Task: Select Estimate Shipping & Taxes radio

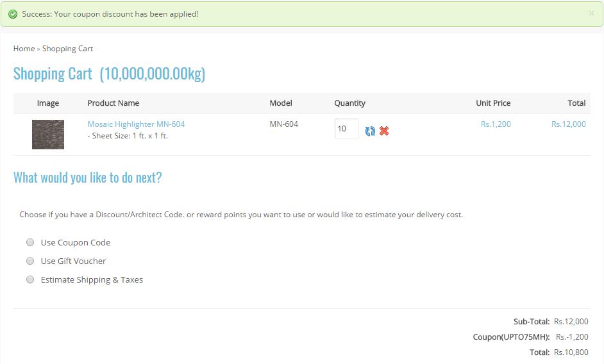Action: (x=30, y=279)
